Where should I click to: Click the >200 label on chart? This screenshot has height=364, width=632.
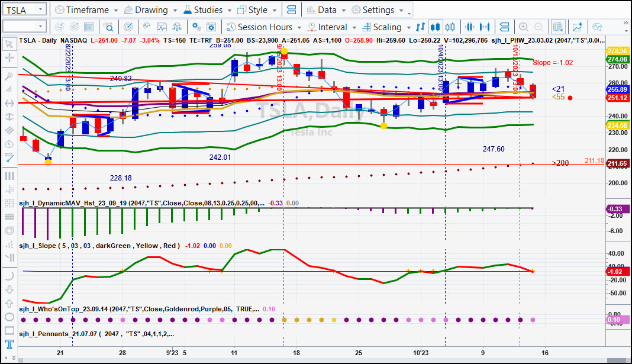coord(560,163)
